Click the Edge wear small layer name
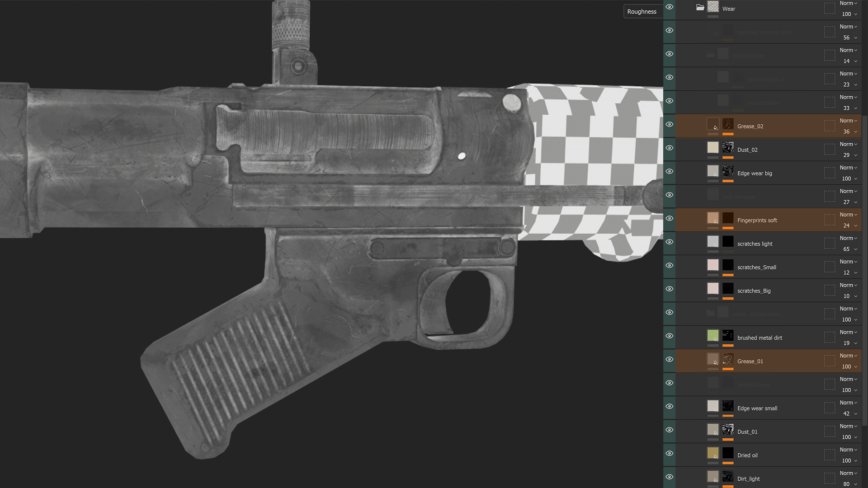This screenshot has width=868, height=488. [x=757, y=408]
